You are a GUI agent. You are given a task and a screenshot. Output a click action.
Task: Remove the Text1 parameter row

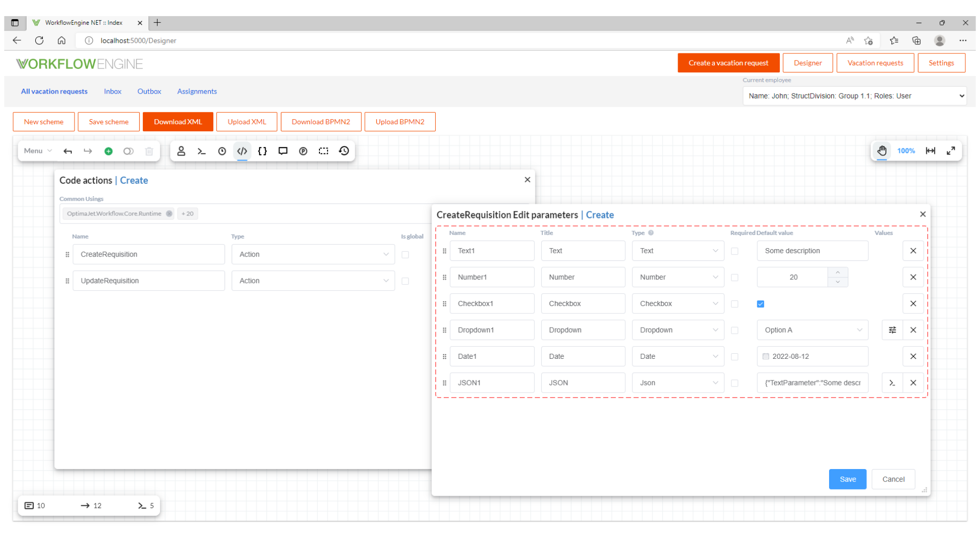913,251
